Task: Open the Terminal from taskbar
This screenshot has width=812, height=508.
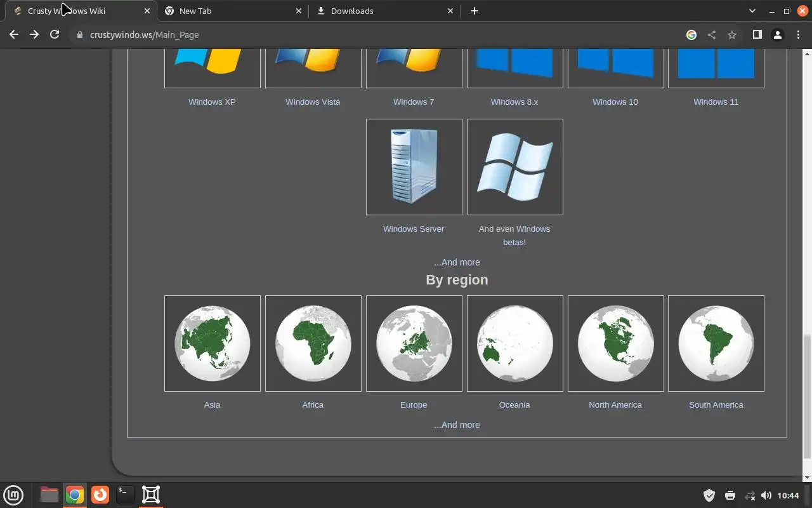Action: [x=126, y=495]
